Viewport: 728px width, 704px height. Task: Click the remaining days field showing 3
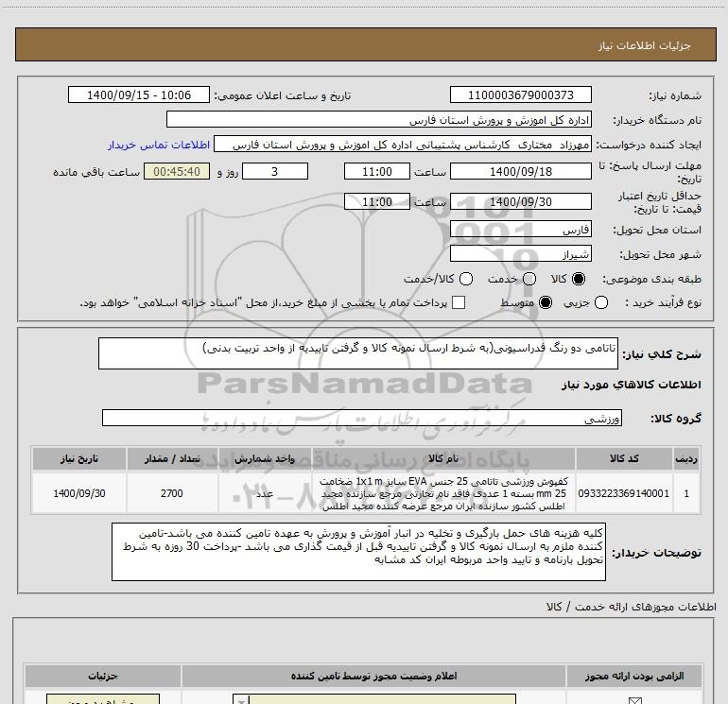point(275,171)
